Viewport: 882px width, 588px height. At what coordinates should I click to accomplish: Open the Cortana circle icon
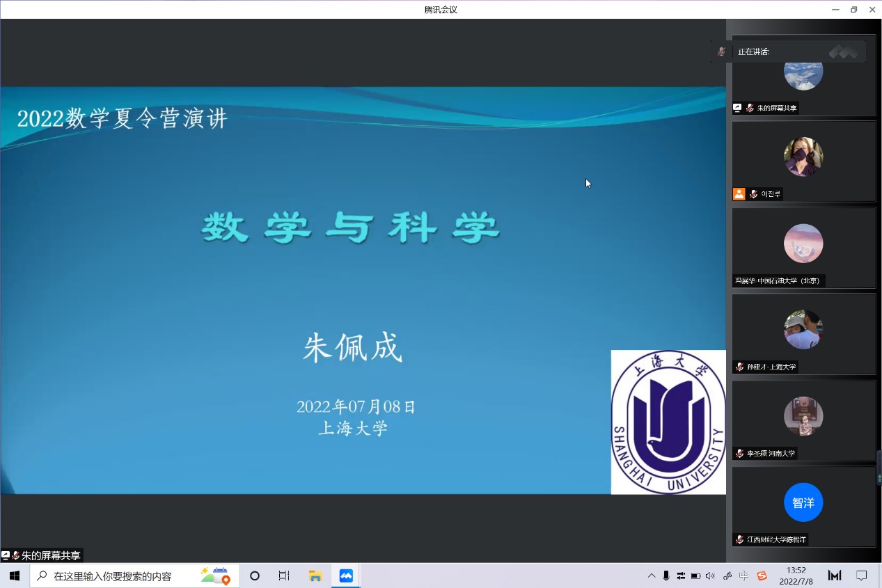pos(255,576)
